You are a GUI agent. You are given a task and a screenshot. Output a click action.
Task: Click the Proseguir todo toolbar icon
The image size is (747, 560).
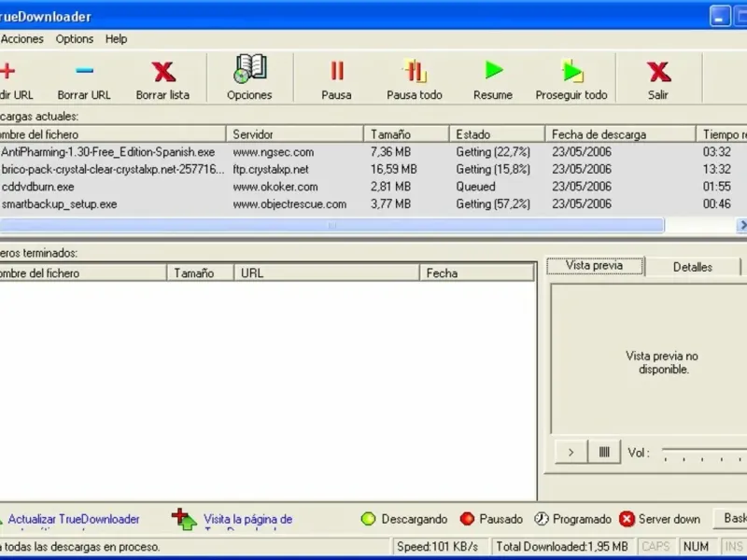571,71
